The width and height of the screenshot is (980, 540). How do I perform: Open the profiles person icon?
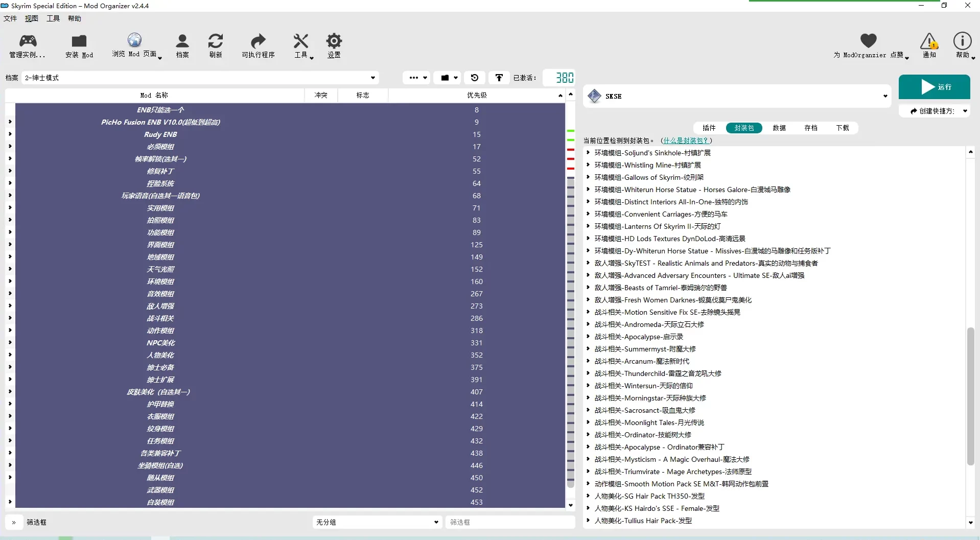point(182,41)
